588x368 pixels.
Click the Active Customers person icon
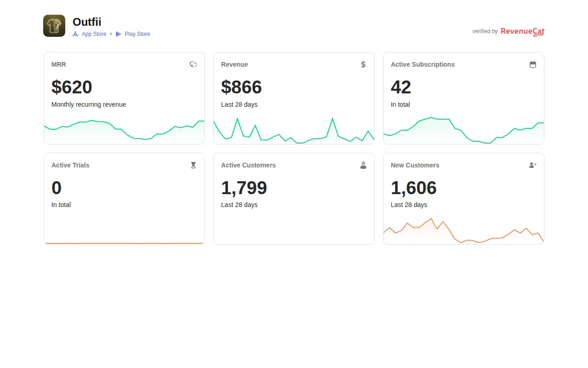[363, 165]
